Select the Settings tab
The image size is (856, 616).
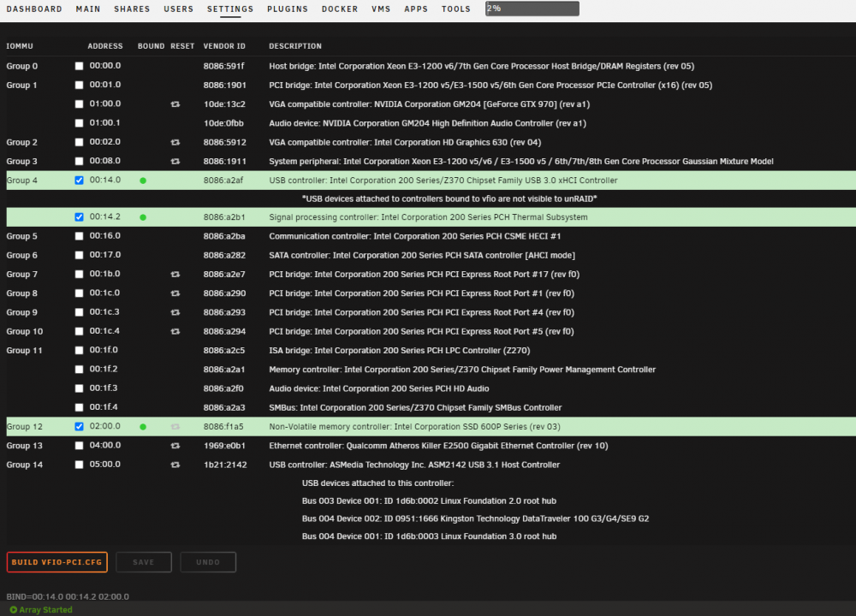point(230,9)
